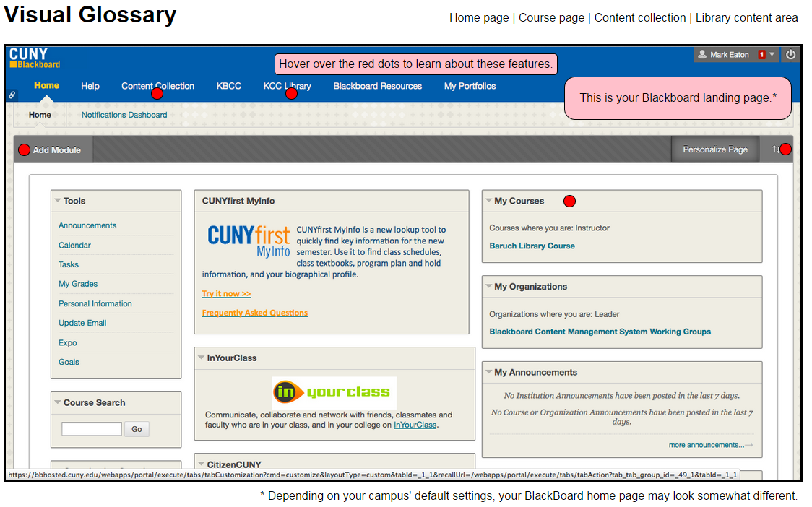Screen dimensions: 812x507
Task: Go to Home page glossary link
Action: pyautogui.click(x=479, y=17)
